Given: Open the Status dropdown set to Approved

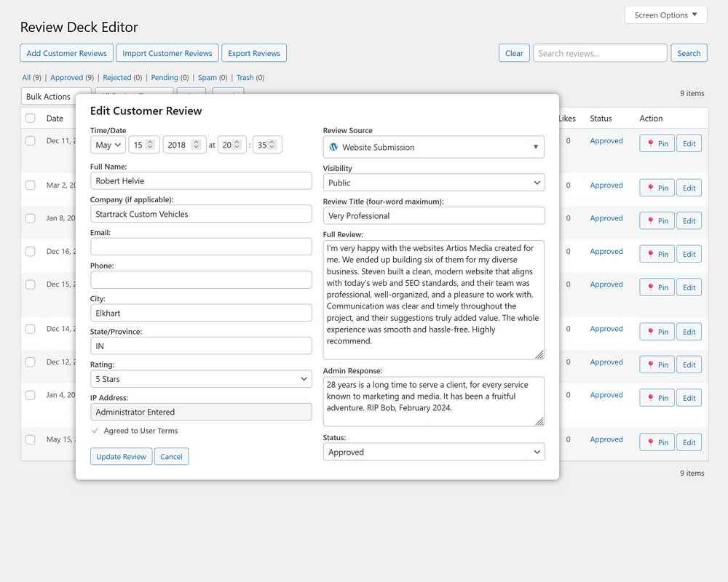Looking at the screenshot, I should 433,452.
